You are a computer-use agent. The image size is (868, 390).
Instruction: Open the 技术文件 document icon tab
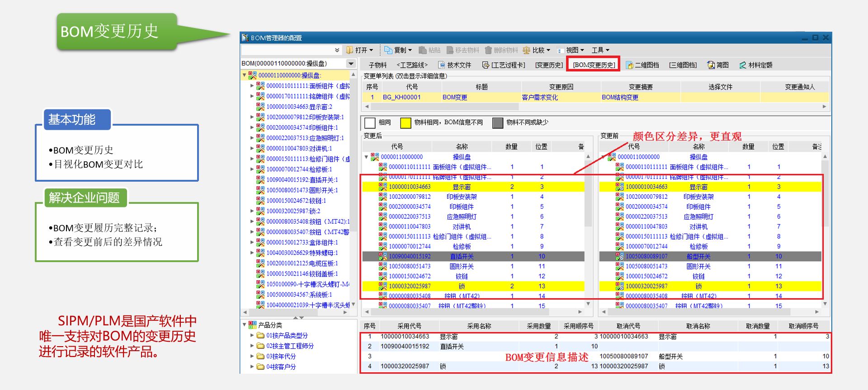[x=441, y=65]
